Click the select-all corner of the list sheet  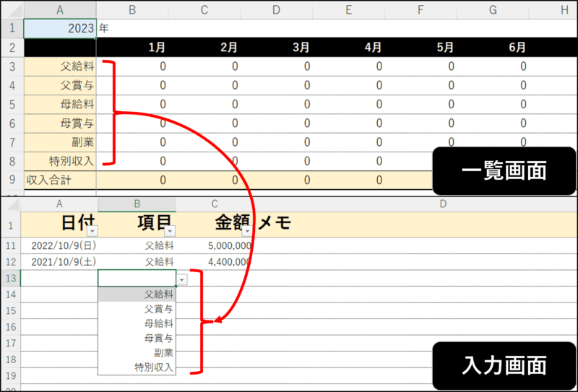click(12, 10)
